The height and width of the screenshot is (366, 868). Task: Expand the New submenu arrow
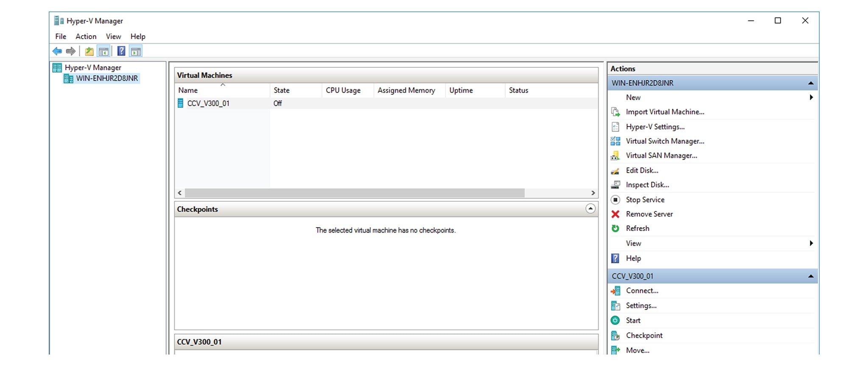coord(811,98)
